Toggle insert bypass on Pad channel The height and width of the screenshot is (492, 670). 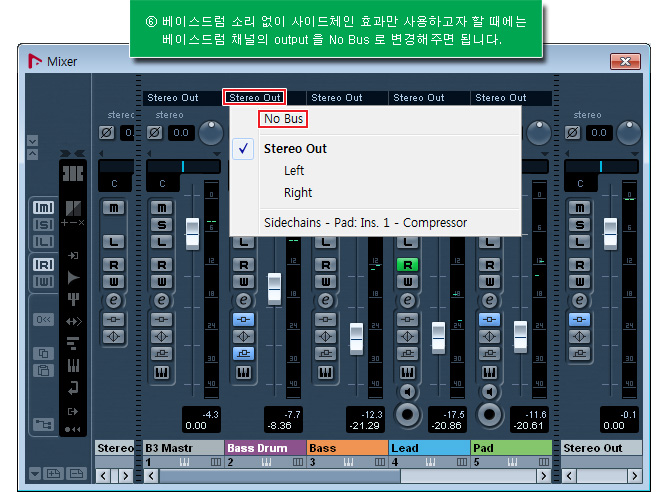(490, 319)
